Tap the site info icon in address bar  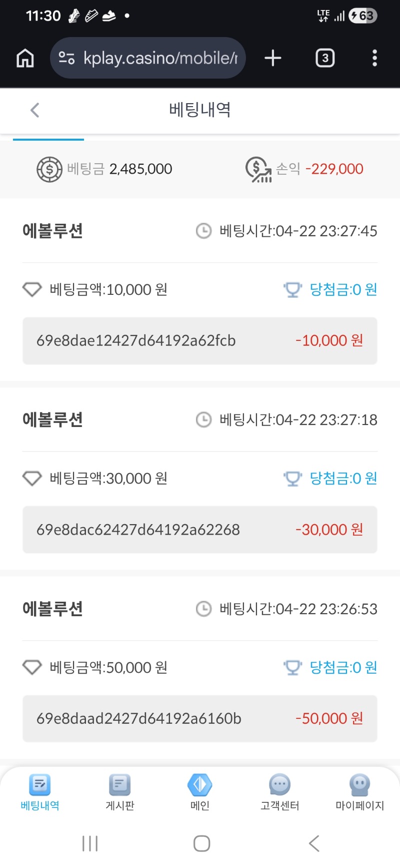tap(66, 59)
